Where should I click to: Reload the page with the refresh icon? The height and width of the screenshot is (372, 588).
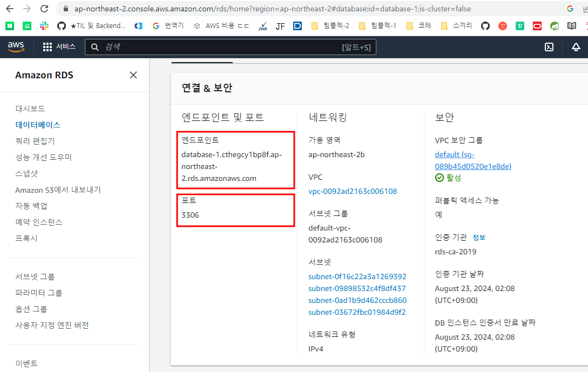(x=44, y=9)
